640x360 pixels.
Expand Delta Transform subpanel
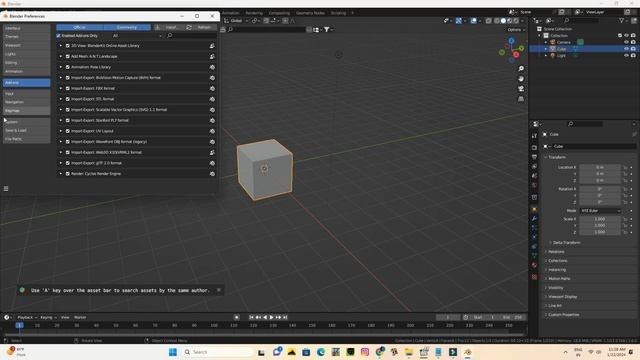click(566, 242)
